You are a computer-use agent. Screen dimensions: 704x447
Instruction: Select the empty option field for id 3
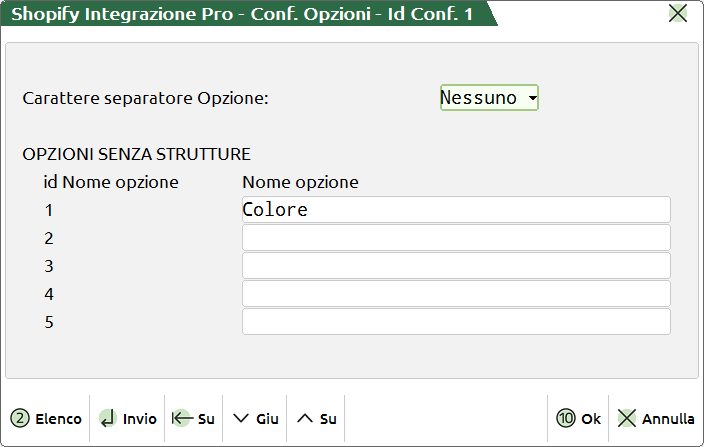point(456,266)
